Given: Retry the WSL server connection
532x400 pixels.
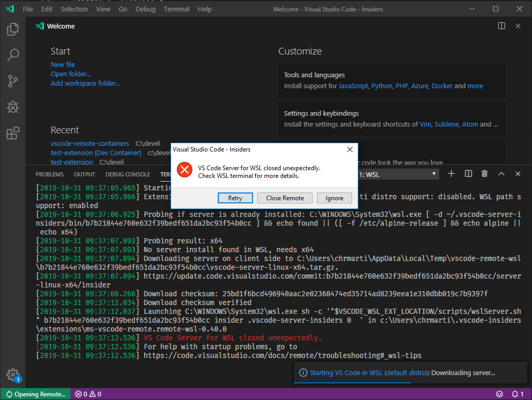Looking at the screenshot, I should click(x=235, y=198).
